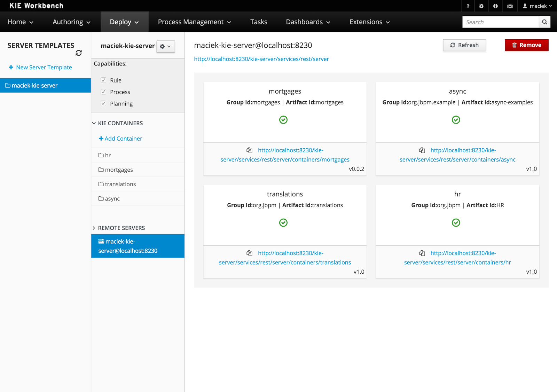Open the maciek-kie-server gear dropdown
The width and height of the screenshot is (557, 392).
(x=166, y=46)
